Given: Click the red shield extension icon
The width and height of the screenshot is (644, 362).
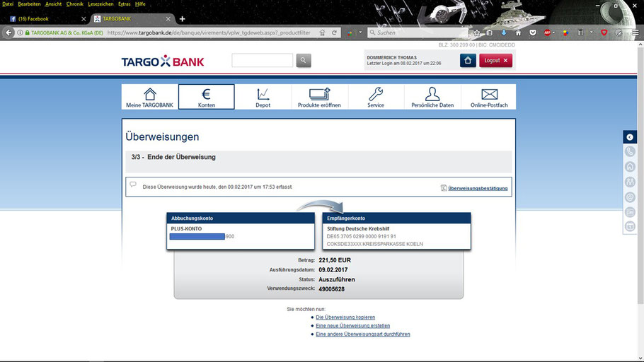Looking at the screenshot, I should [x=604, y=33].
